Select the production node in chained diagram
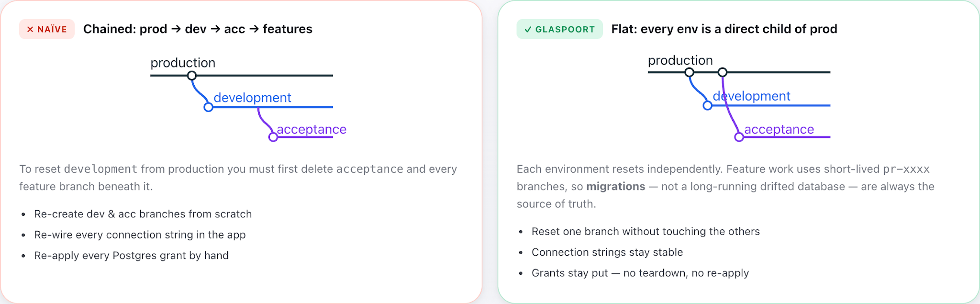Screen dimensions: 980x304 (192, 76)
